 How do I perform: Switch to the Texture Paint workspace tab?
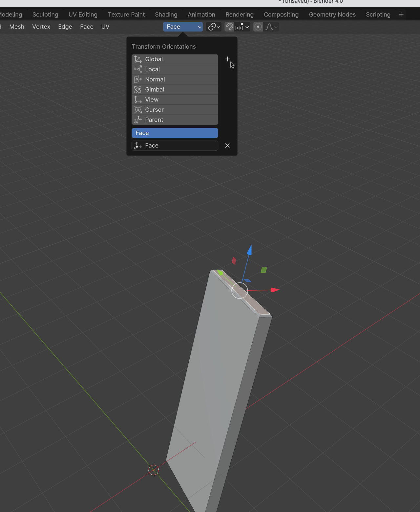(126, 14)
